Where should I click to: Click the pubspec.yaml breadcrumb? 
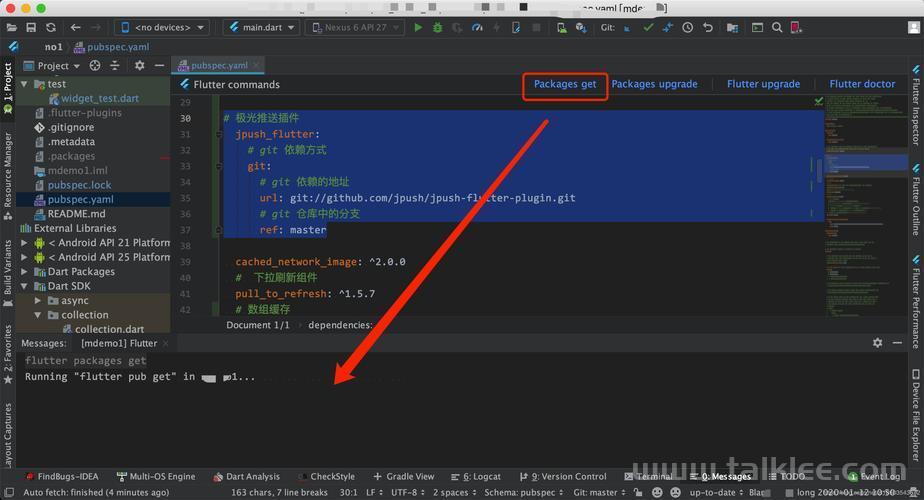click(x=111, y=47)
